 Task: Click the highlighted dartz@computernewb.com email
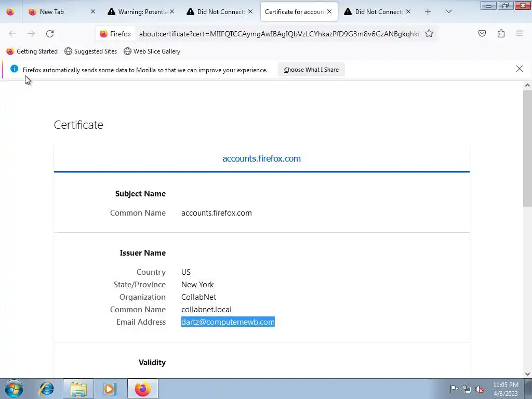(228, 322)
